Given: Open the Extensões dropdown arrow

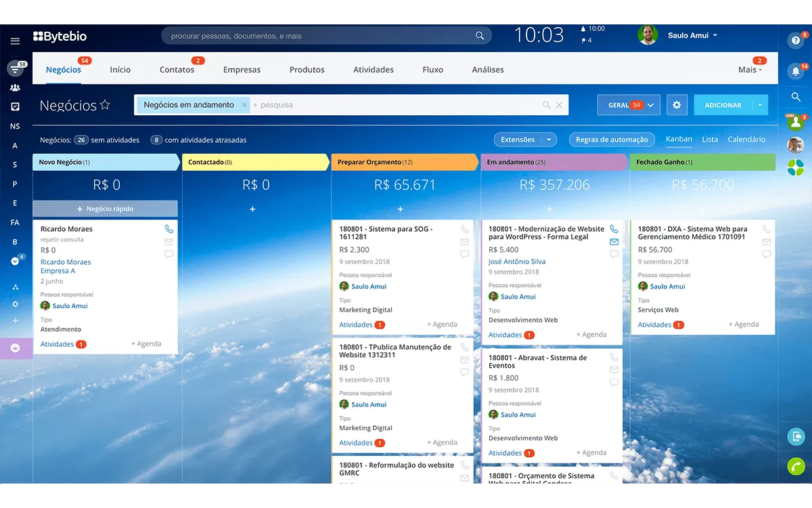Looking at the screenshot, I should pyautogui.click(x=549, y=140).
